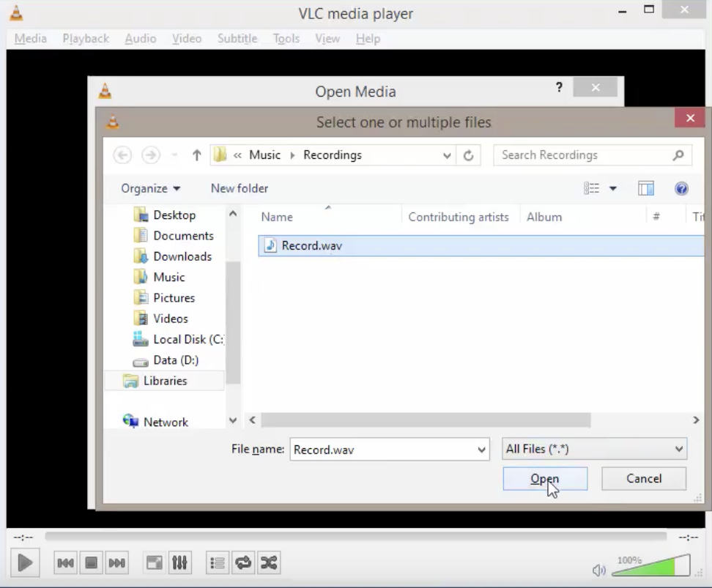Screen dimensions: 712x588
Task: Click the Cancel button
Action: coord(644,479)
